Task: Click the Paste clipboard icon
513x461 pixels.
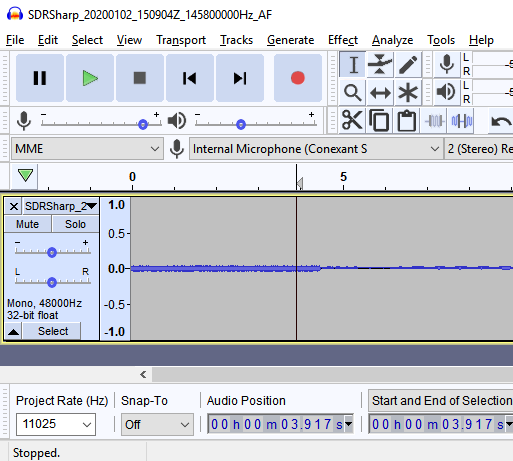Action: [x=407, y=120]
